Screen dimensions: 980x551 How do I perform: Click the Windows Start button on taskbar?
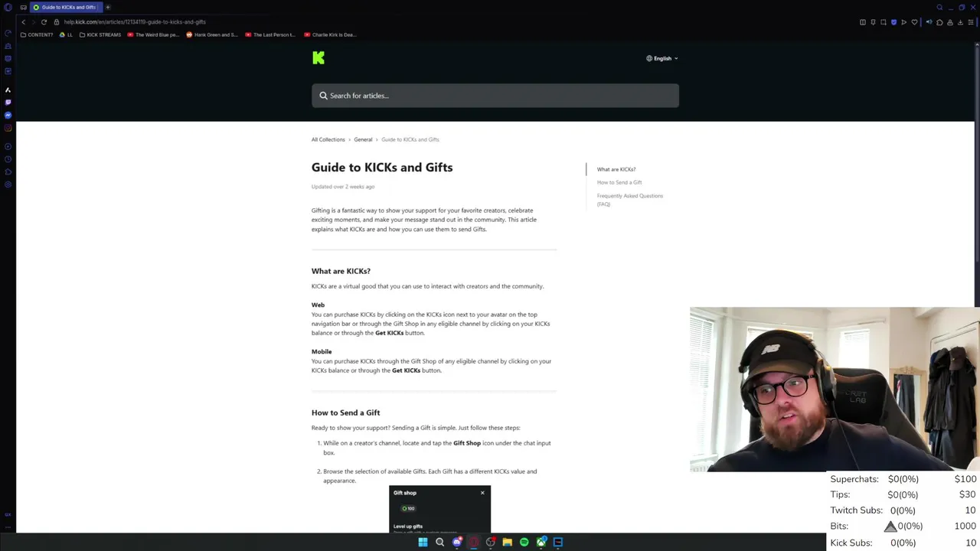pyautogui.click(x=423, y=542)
